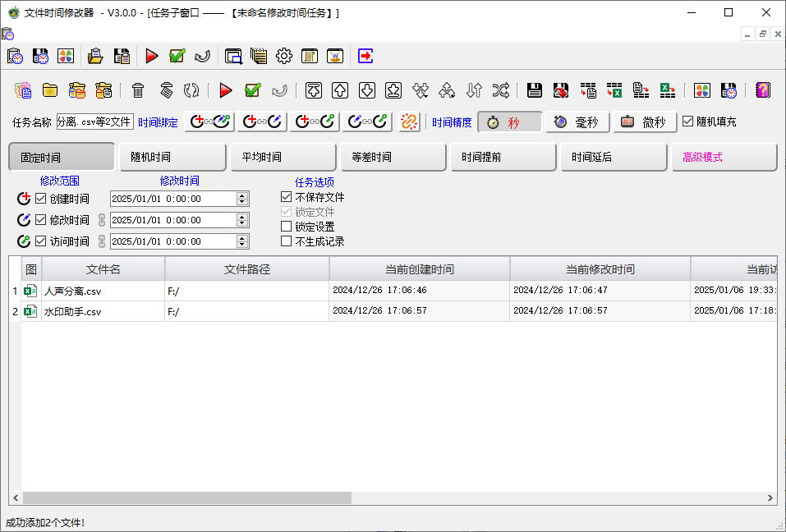Remove files with the trash icon
This screenshot has width=786, height=532.
[x=137, y=90]
